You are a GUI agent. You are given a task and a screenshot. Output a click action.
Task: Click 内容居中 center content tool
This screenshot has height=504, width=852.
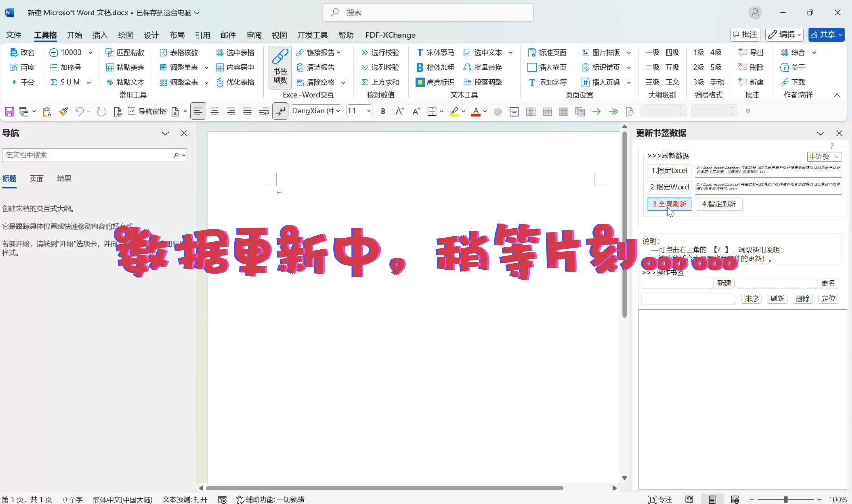click(x=235, y=67)
